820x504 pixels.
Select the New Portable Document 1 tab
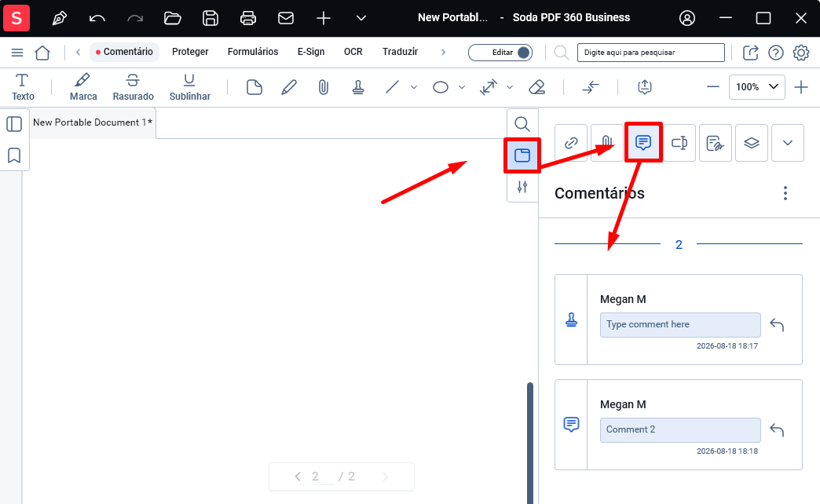coord(93,122)
